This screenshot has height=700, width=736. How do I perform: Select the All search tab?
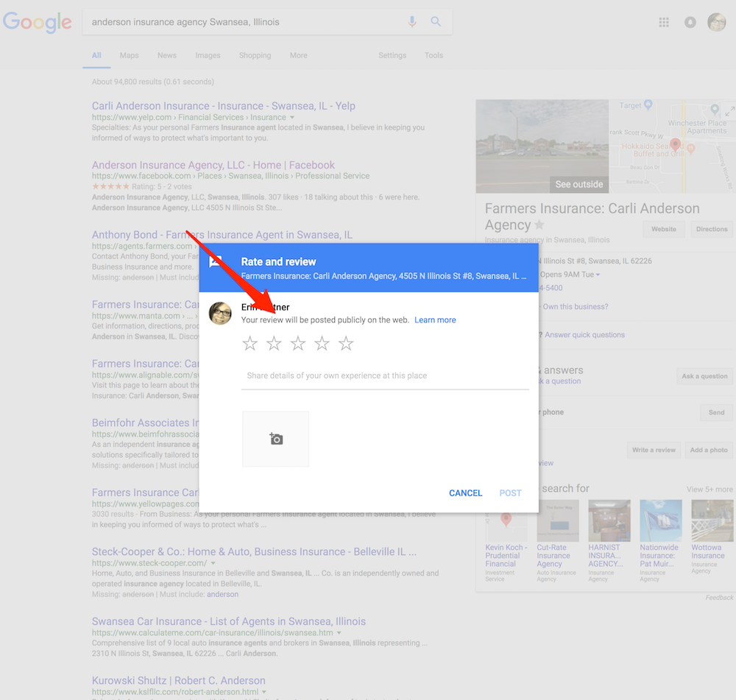point(96,55)
